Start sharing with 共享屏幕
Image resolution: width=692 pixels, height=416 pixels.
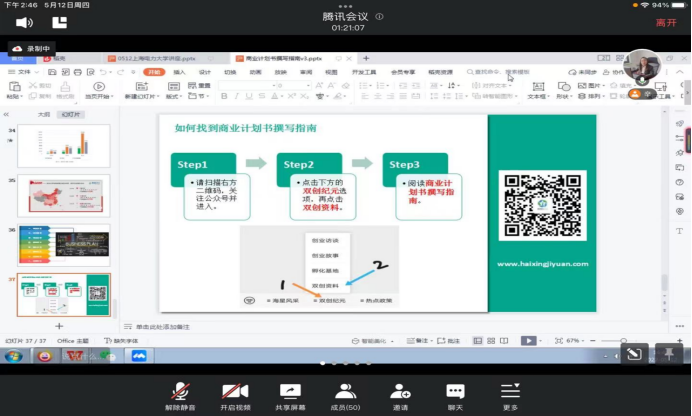(x=290, y=397)
